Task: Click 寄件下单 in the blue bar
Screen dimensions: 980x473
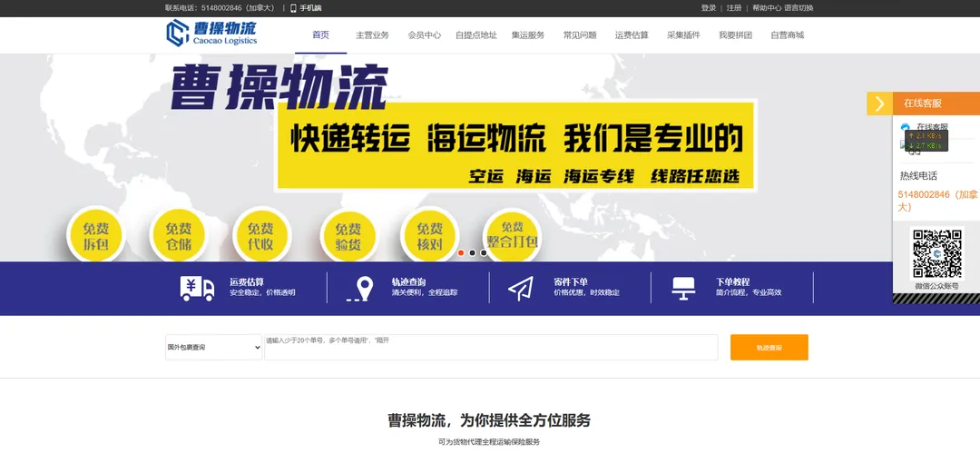Action: point(571,282)
